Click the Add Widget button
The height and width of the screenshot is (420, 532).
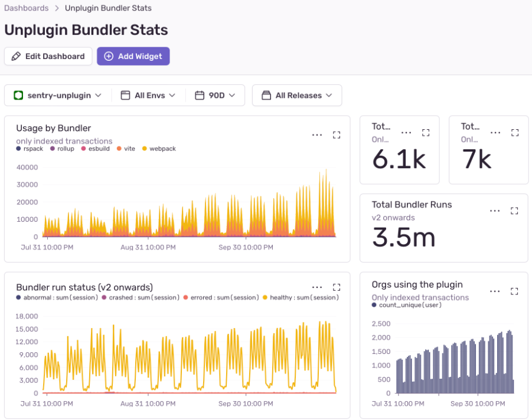point(133,56)
